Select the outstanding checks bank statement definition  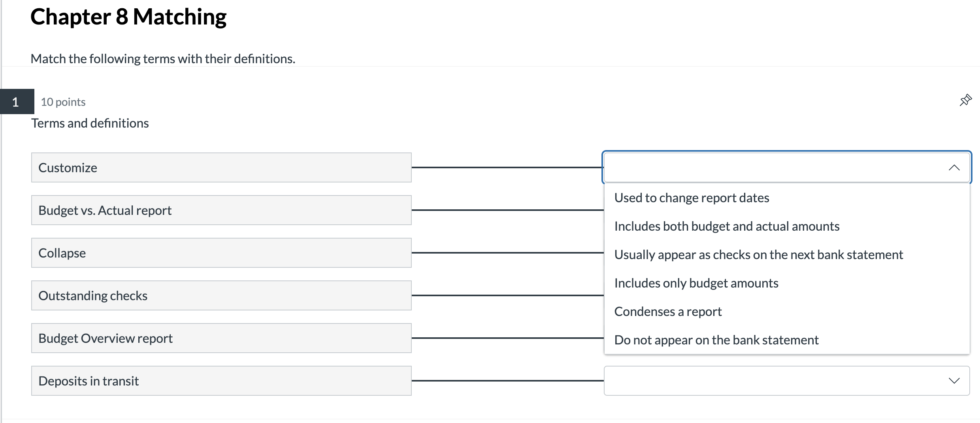click(759, 254)
